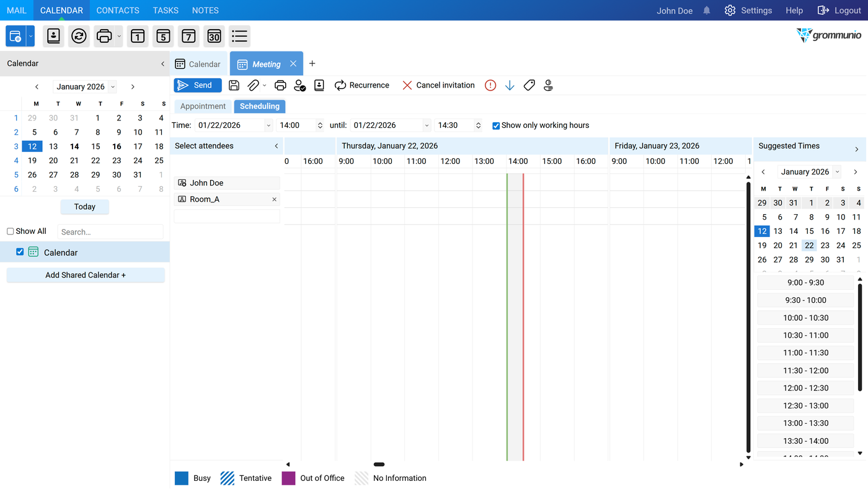
Task: Go to previous month in Suggested Times calendar
Action: click(x=763, y=172)
